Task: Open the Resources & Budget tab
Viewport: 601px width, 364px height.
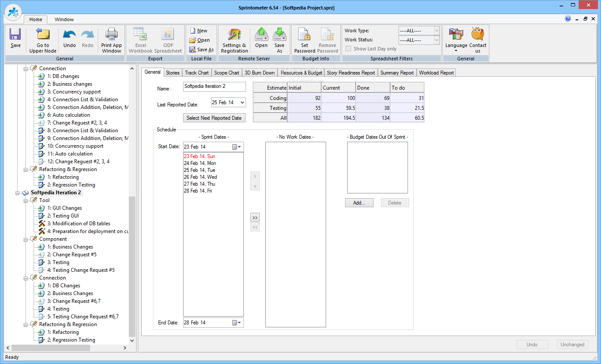Action: (x=302, y=73)
